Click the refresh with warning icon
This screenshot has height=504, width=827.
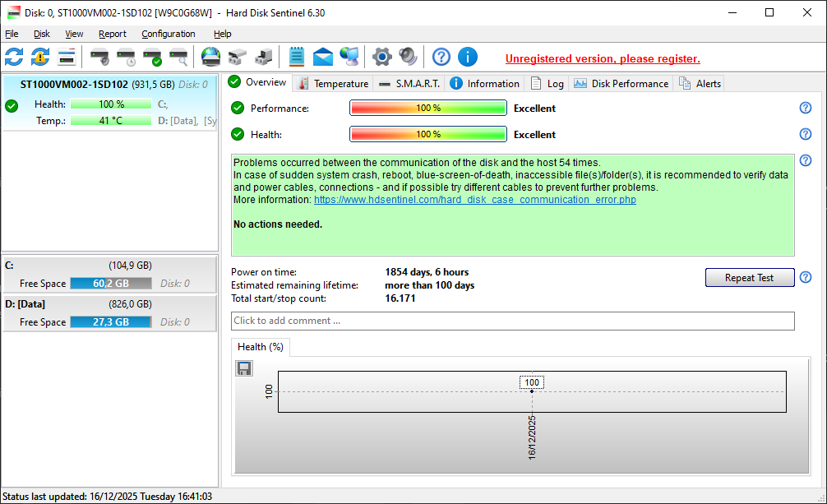(40, 57)
